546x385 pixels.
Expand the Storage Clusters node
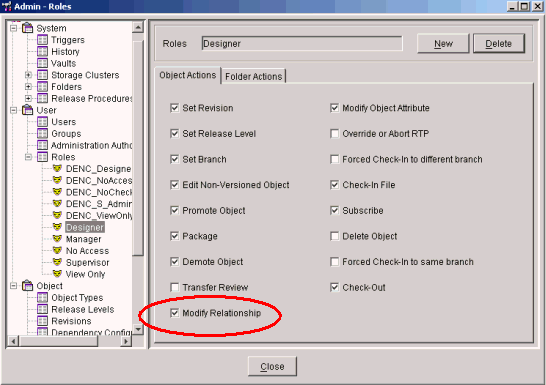28,75
